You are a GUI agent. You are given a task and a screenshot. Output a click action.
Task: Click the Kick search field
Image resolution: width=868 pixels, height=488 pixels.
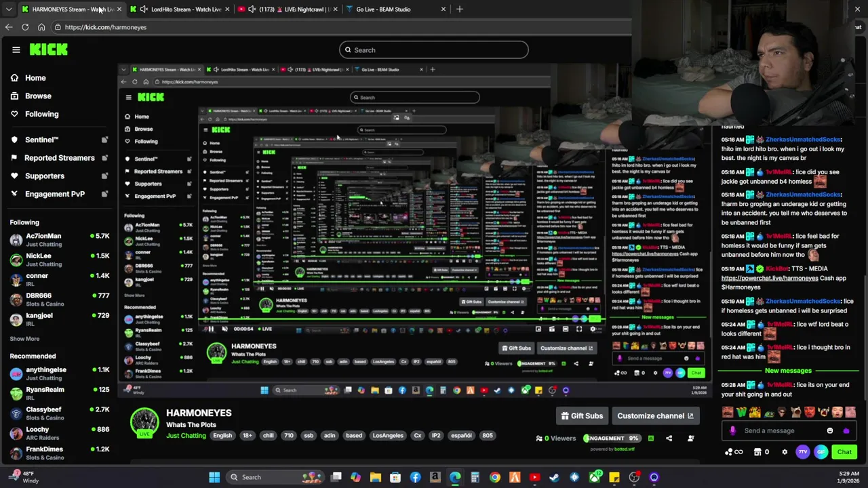pos(434,49)
